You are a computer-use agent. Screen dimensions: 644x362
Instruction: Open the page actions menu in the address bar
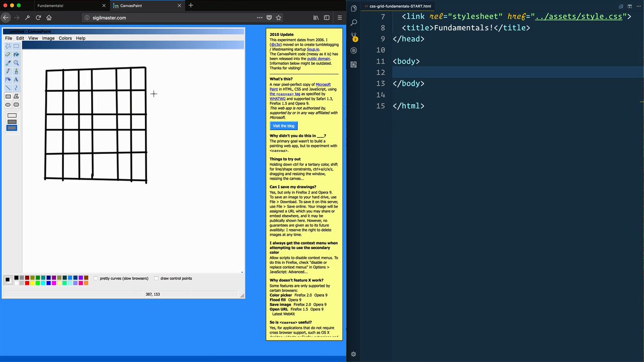click(260, 18)
